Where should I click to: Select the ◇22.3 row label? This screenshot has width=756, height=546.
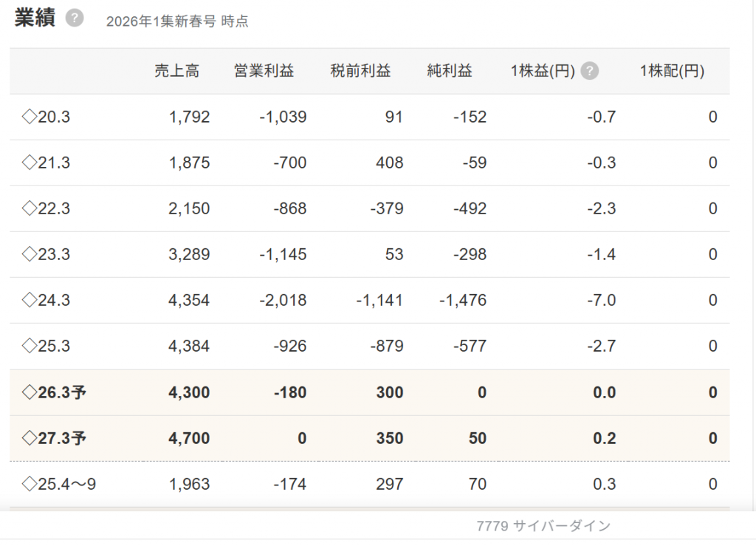pos(46,208)
